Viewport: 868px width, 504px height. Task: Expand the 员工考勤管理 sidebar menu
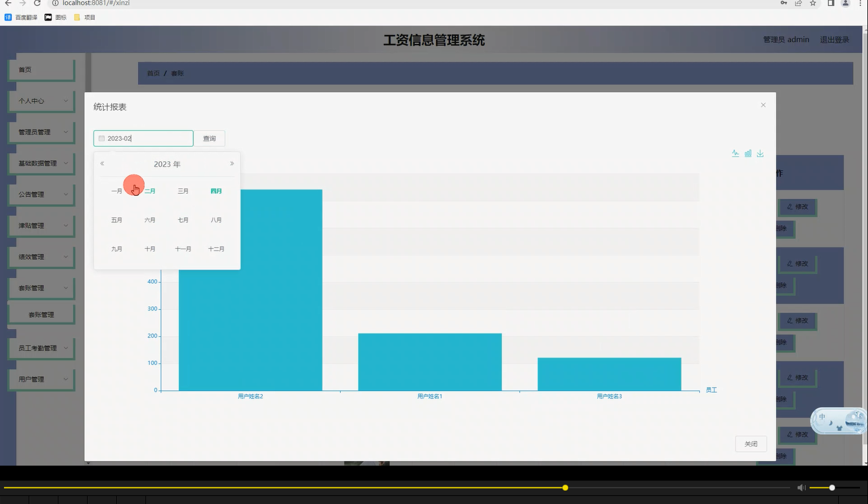(x=41, y=348)
